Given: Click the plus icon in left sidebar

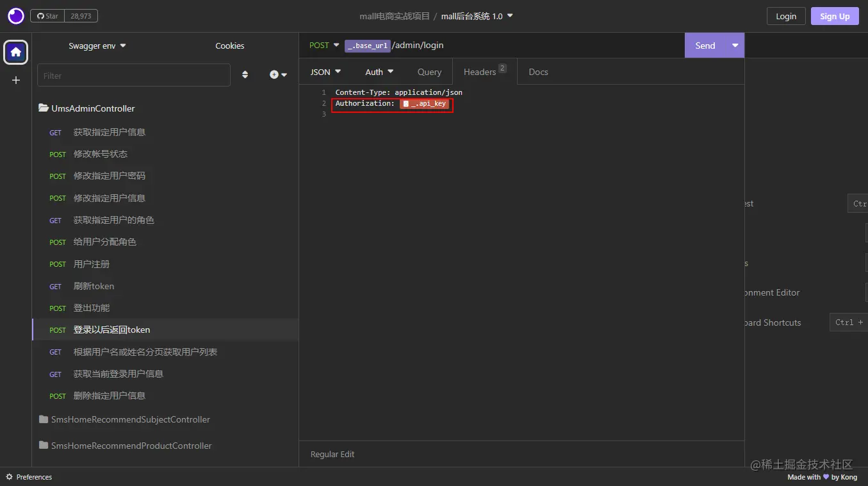Looking at the screenshot, I should click(x=16, y=80).
